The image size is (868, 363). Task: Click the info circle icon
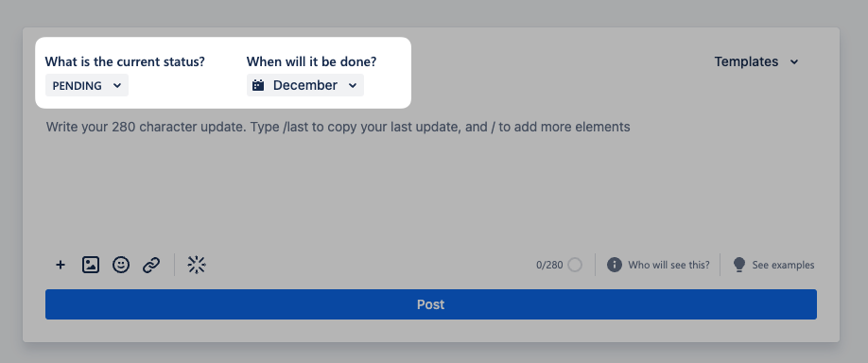coord(614,265)
